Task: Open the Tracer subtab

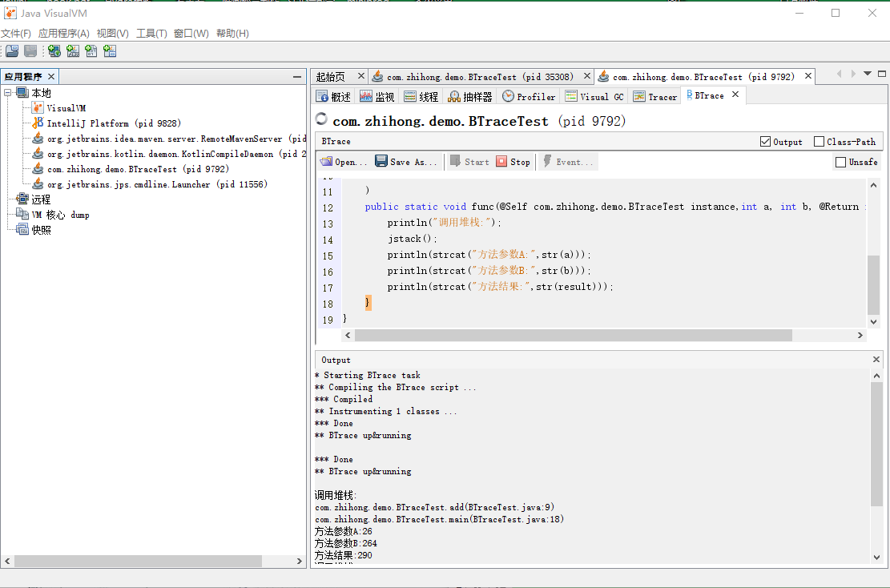Action: pyautogui.click(x=655, y=96)
